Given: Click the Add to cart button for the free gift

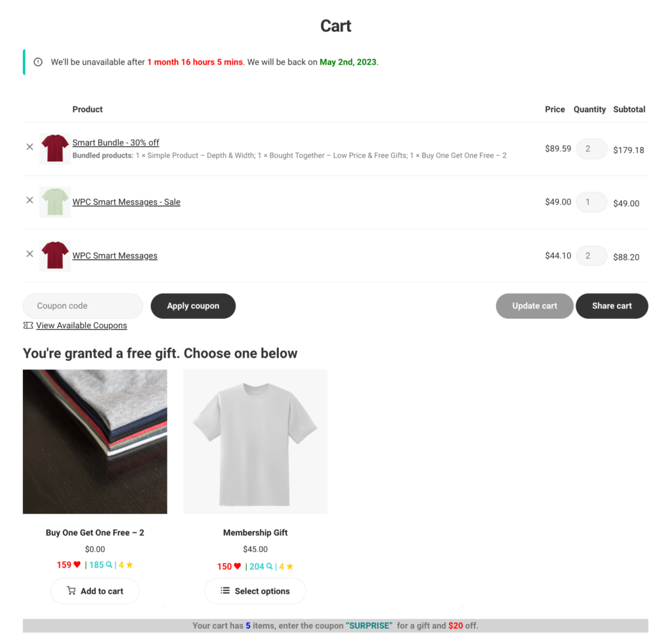Looking at the screenshot, I should (94, 591).
